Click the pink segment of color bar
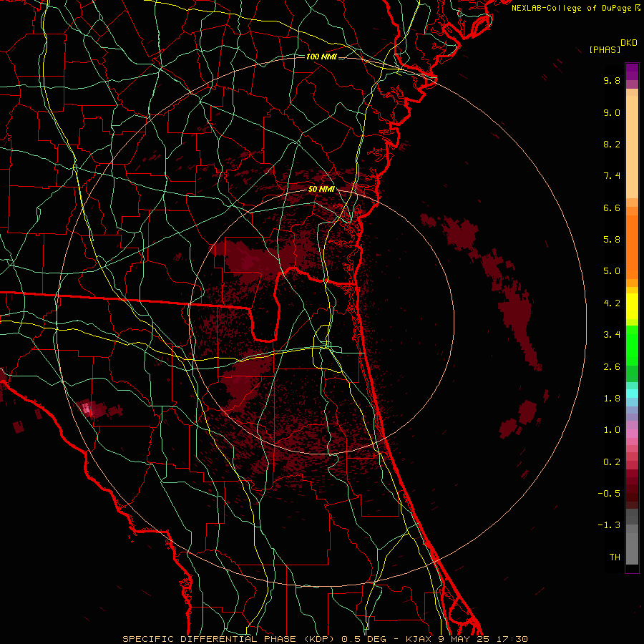This screenshot has width=644, height=644. (632, 434)
